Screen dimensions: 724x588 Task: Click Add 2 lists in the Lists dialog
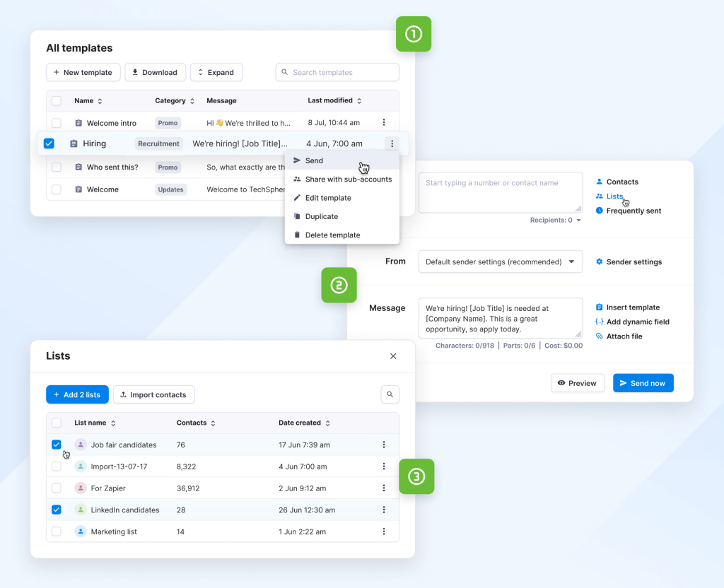77,394
